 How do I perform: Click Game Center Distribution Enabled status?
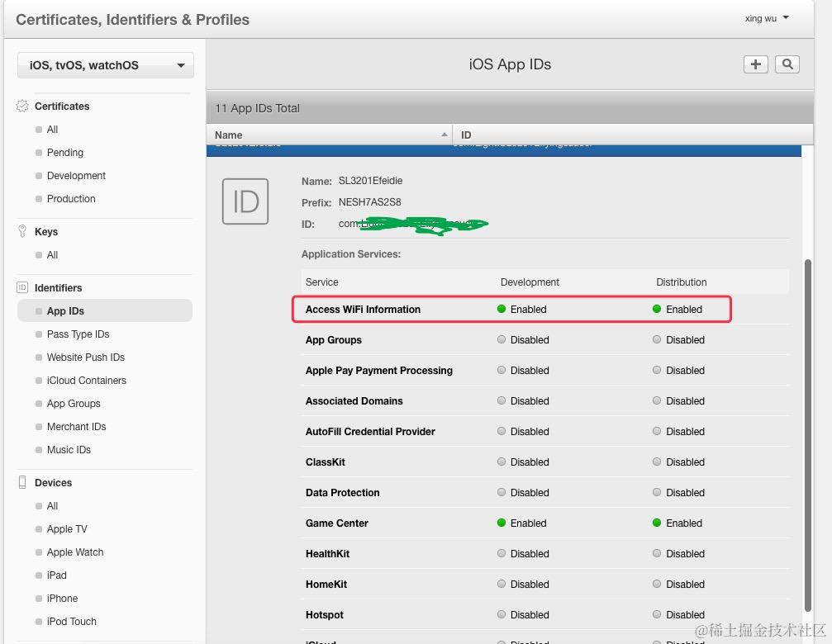(677, 523)
